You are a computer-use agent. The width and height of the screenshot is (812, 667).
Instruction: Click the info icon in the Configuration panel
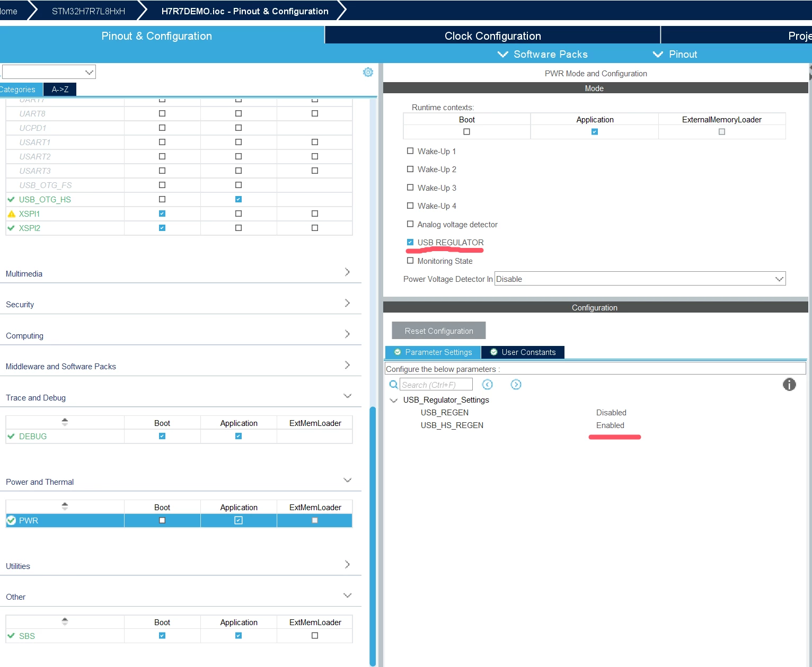(789, 385)
